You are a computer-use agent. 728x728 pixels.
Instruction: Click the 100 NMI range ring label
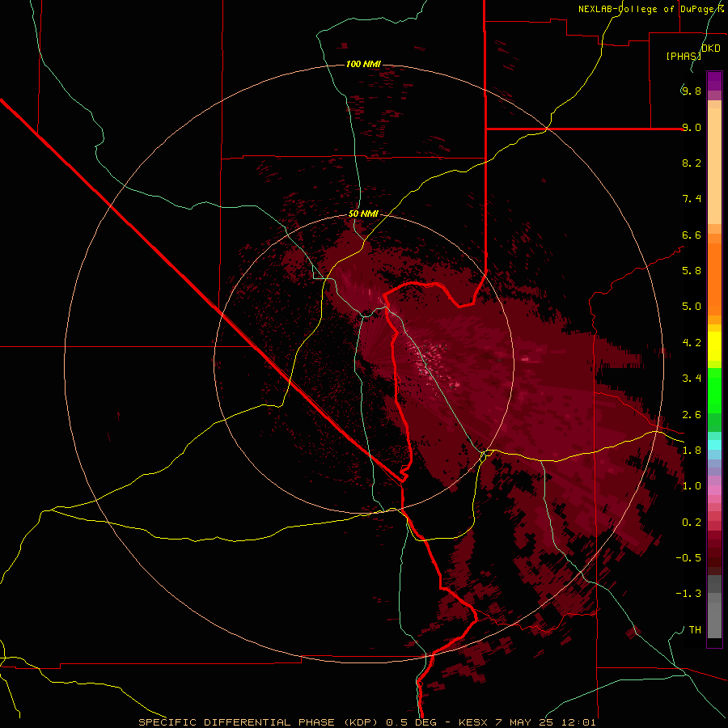click(x=363, y=64)
